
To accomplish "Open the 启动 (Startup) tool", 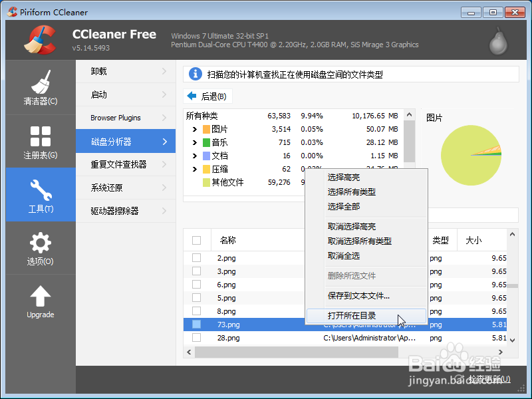I will [126, 94].
